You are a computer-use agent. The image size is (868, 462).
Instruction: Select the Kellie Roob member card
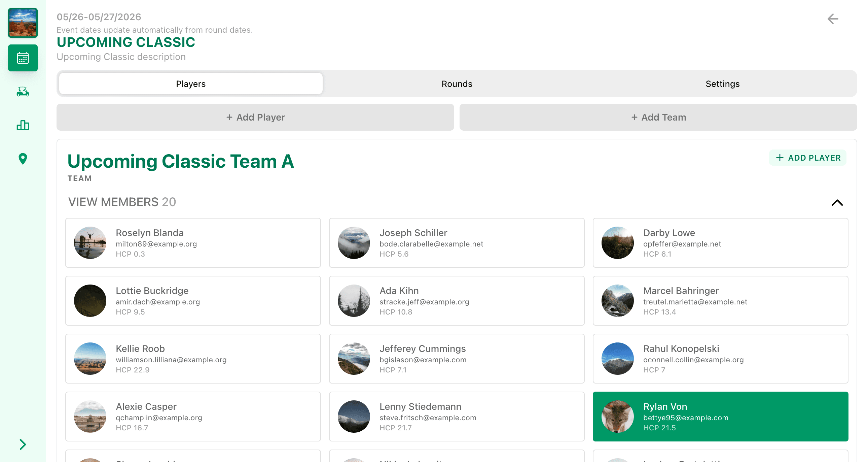coord(193,359)
